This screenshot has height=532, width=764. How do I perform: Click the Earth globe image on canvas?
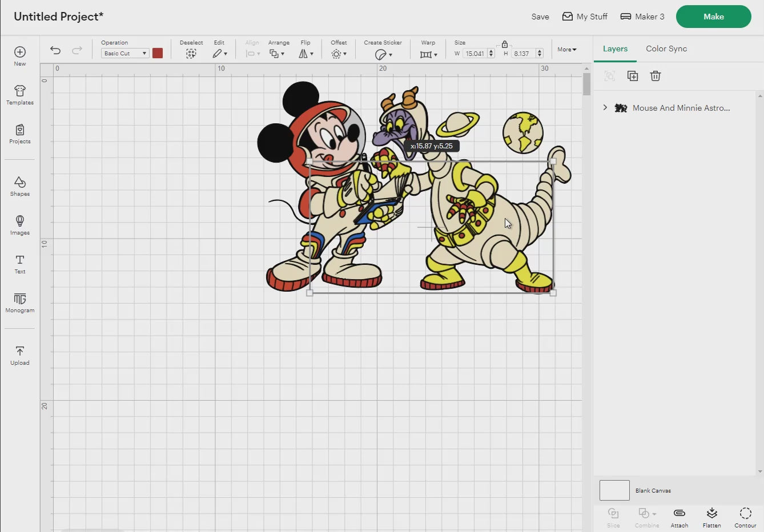523,132
